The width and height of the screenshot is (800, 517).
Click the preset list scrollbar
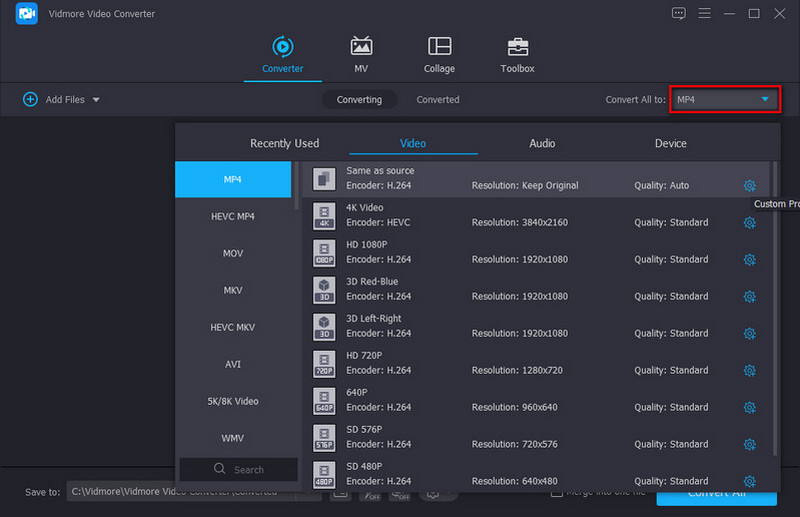pyautogui.click(x=774, y=308)
